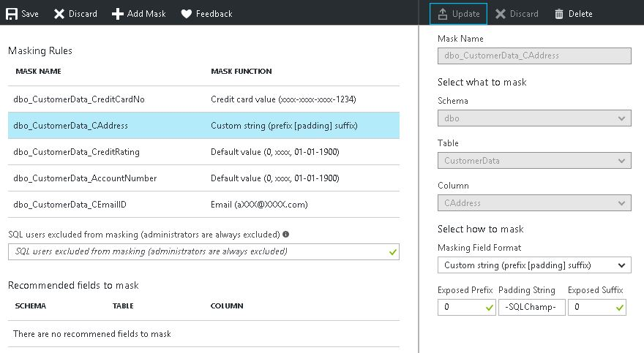Click the SQL users excluded from masking field
644x353 pixels.
pos(203,251)
